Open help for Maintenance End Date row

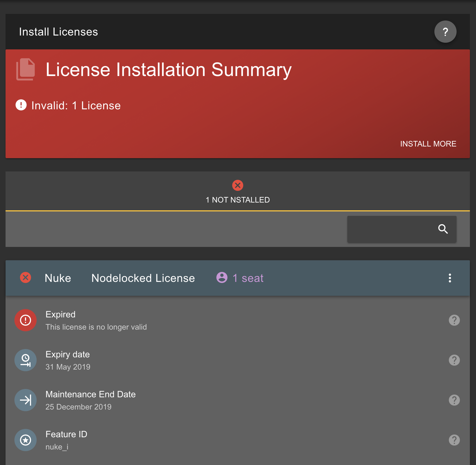click(x=454, y=400)
